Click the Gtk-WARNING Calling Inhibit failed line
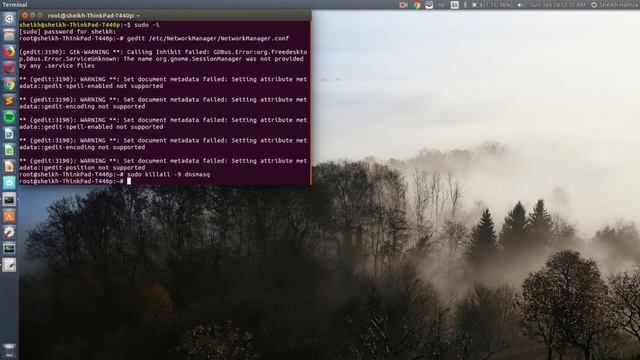This screenshot has height=360, width=640. point(163,52)
